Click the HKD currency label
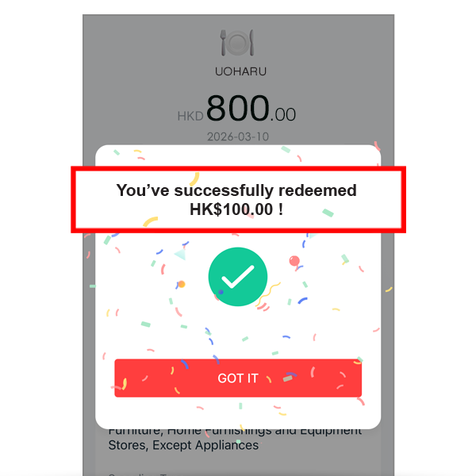Viewport: 476px width, 476px height. pos(190,117)
